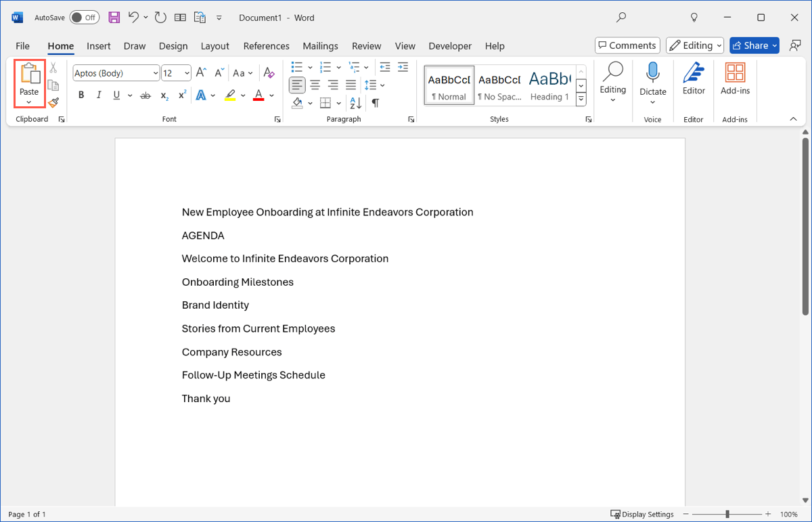The height and width of the screenshot is (522, 812).
Task: Toggle AutoSave switch
Action: click(85, 18)
